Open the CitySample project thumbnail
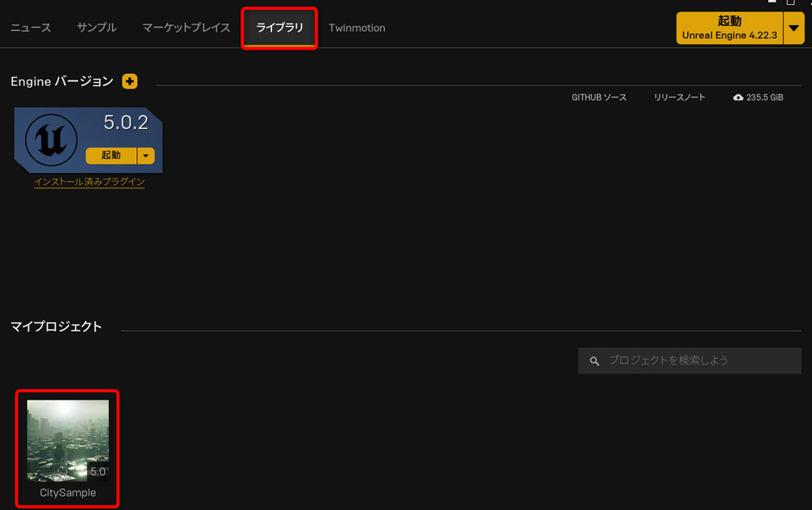 pos(68,441)
